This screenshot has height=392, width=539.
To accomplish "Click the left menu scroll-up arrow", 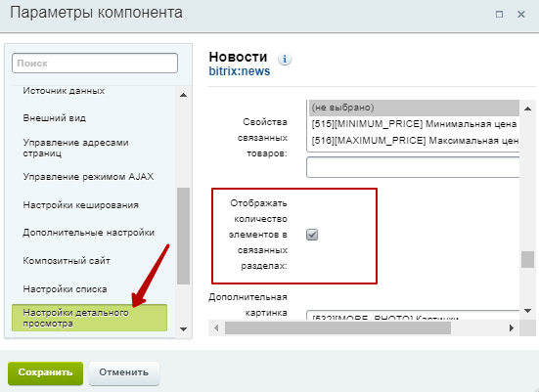I will coord(183,95).
